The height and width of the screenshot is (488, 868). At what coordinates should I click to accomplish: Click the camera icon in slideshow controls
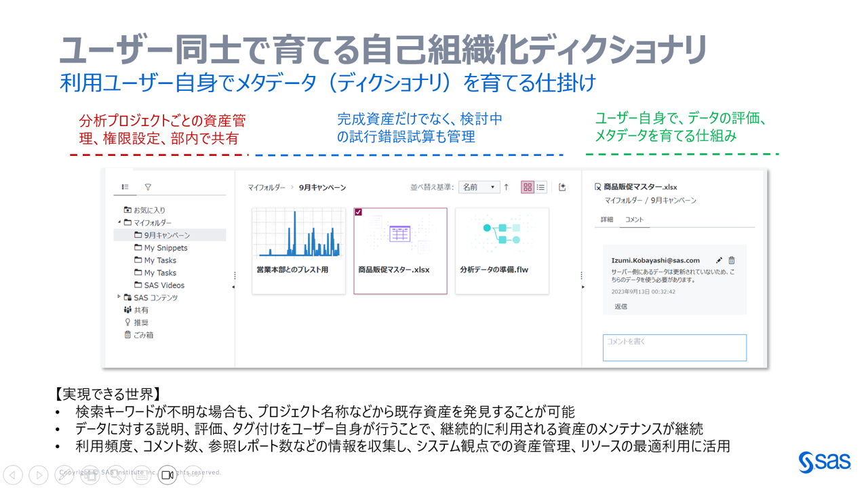click(167, 475)
